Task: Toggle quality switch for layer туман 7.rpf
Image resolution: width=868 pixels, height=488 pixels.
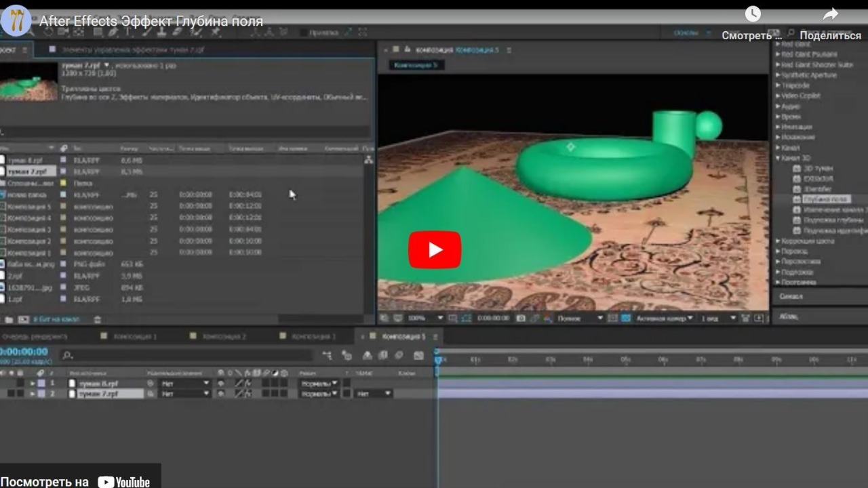Action: pos(239,394)
